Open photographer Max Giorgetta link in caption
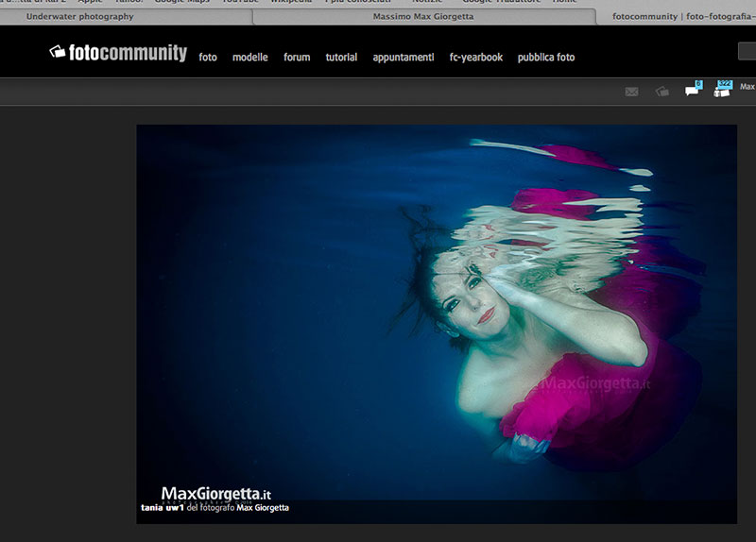The width and height of the screenshot is (756, 542). coord(263,508)
